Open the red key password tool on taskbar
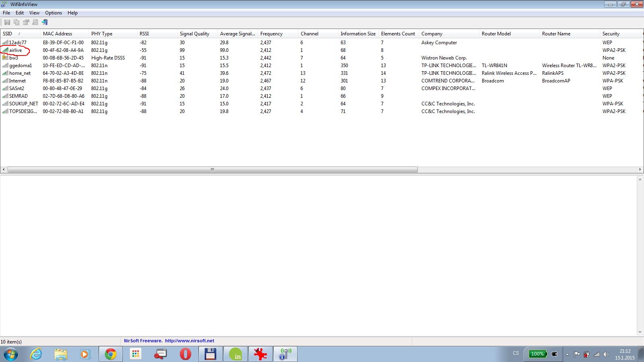Screen dimensions: 644x362 click(161, 354)
